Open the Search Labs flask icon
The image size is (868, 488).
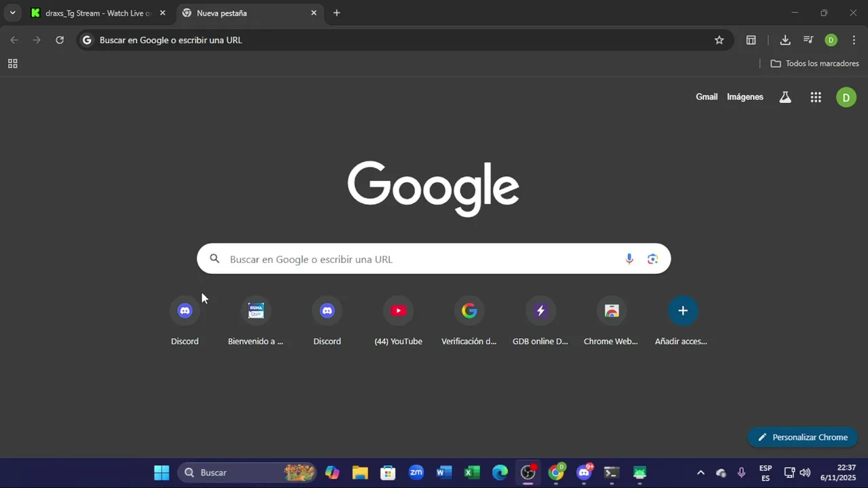tap(785, 97)
